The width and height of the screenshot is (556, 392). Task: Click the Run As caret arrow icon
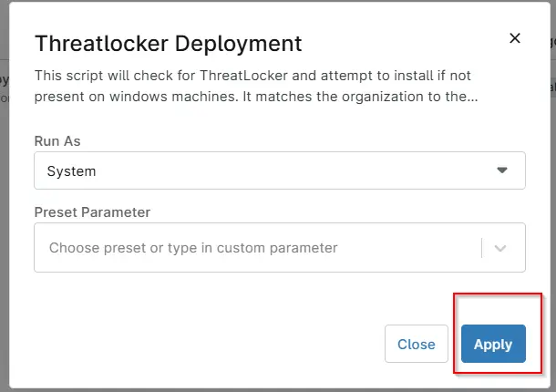(x=501, y=170)
